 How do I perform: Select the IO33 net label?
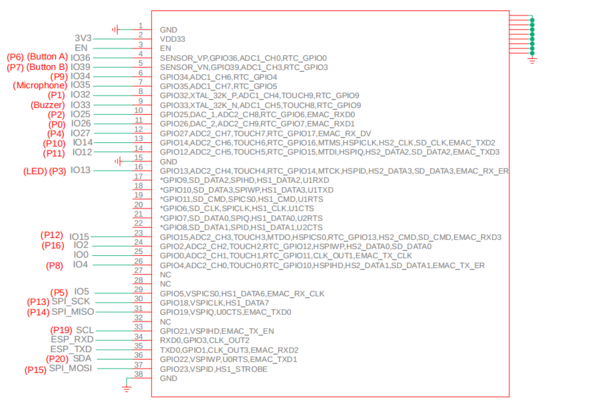coord(80,104)
